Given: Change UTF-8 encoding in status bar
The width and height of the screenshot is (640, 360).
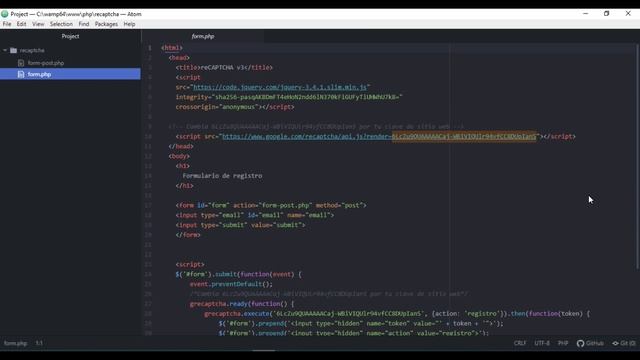Looking at the screenshot, I should point(542,343).
